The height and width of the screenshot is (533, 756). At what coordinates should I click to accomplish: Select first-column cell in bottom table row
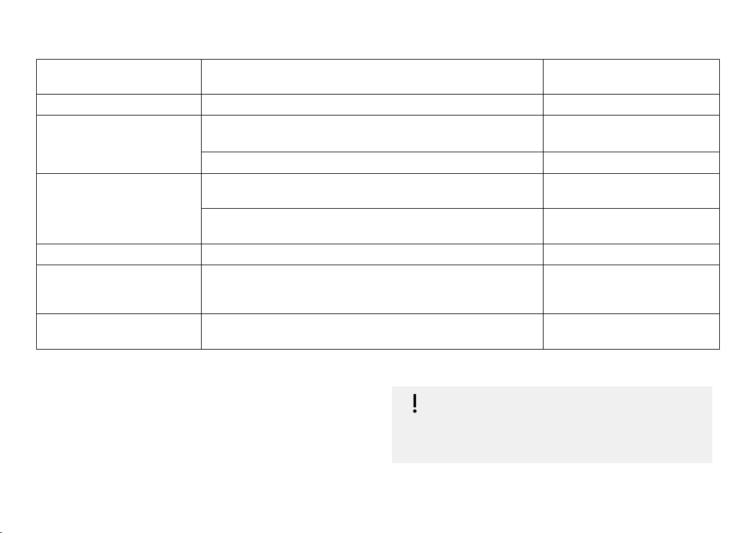[119, 331]
